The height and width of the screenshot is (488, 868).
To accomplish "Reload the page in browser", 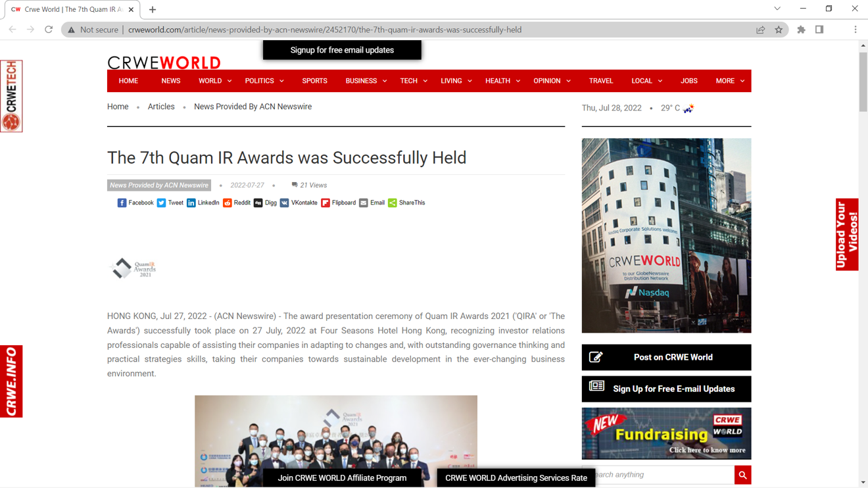I will point(49,30).
